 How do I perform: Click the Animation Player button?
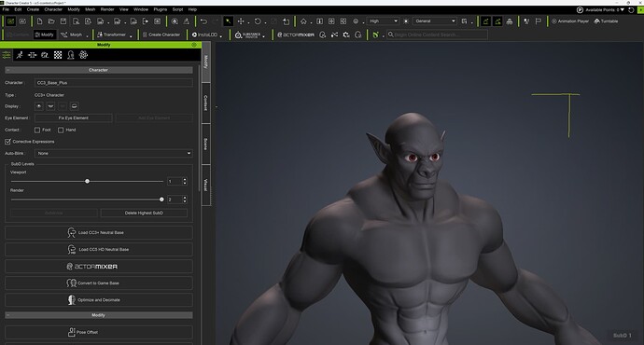tap(570, 21)
